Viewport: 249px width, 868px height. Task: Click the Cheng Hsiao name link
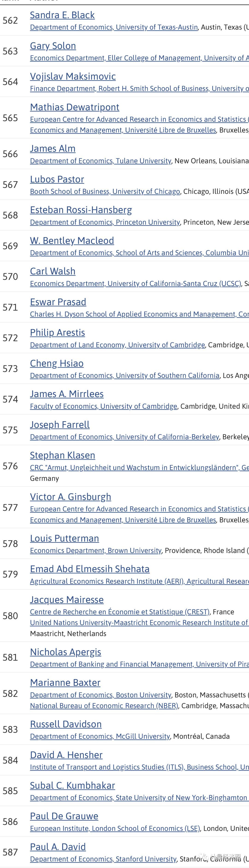[x=56, y=363]
